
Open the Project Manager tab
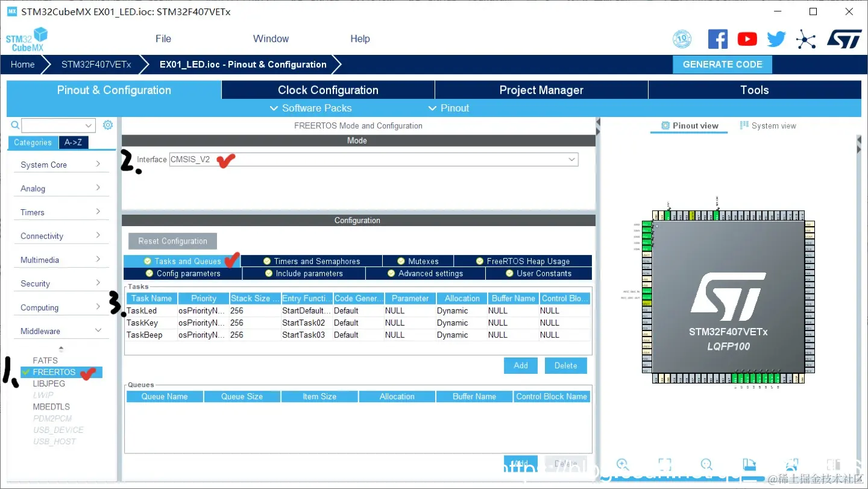541,90
